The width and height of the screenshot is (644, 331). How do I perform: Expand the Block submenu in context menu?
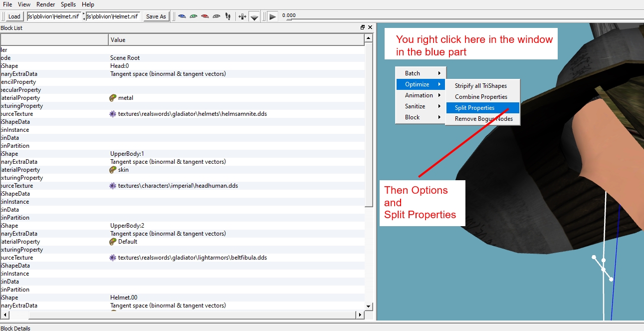(x=421, y=117)
